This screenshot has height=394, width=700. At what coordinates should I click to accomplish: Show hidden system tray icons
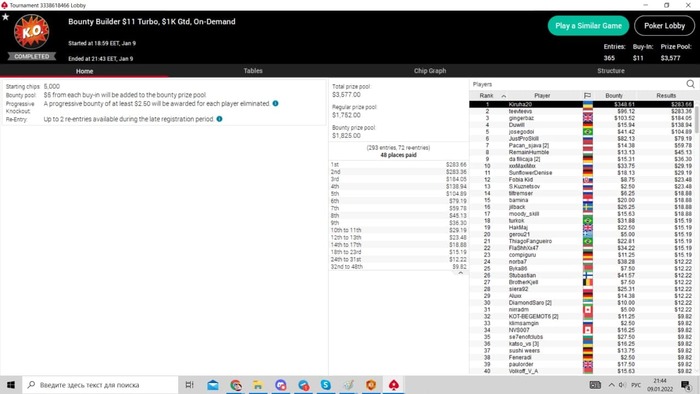pos(611,385)
